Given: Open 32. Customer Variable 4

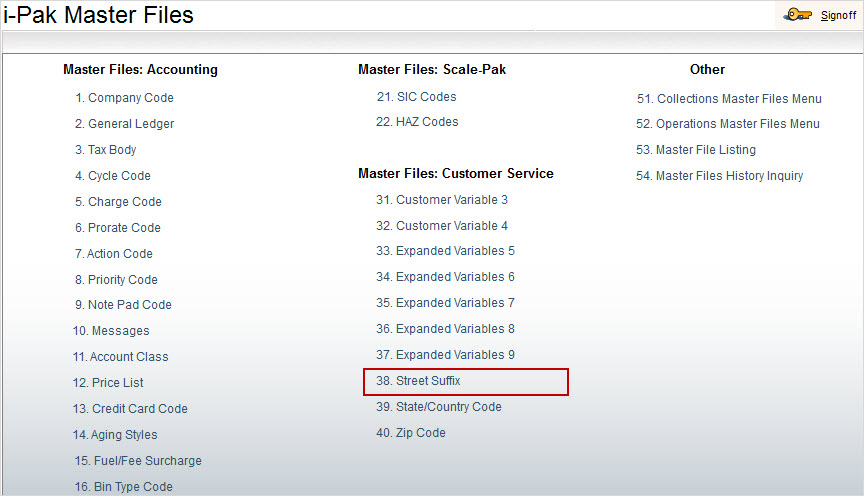Looking at the screenshot, I should click(442, 226).
